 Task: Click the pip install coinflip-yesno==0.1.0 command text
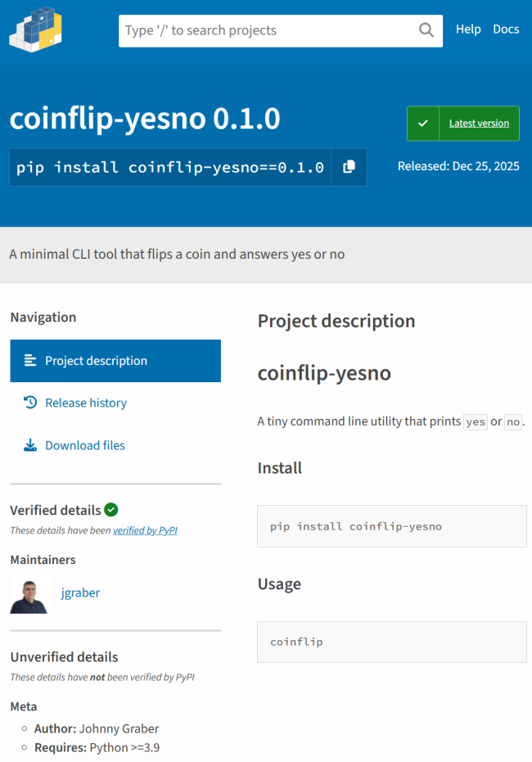tap(170, 167)
